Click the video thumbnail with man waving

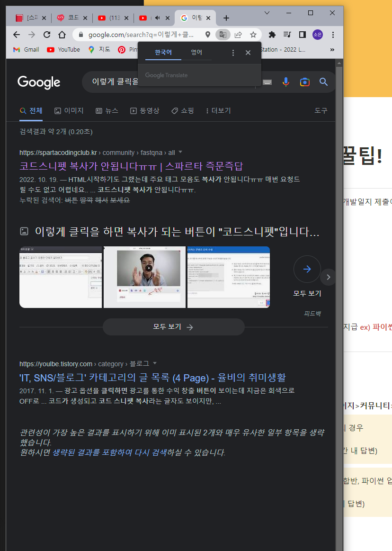(144, 277)
